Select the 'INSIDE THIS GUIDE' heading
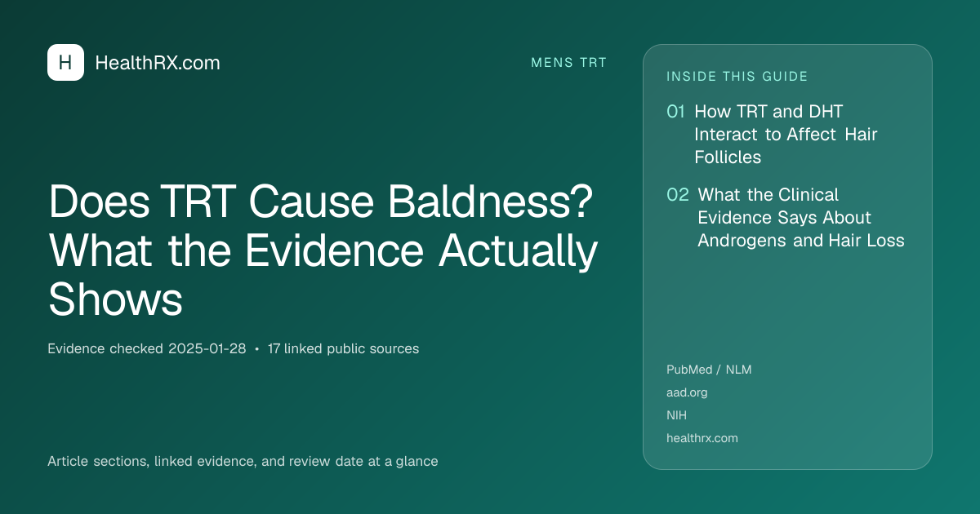This screenshot has width=980, height=514. (x=737, y=77)
